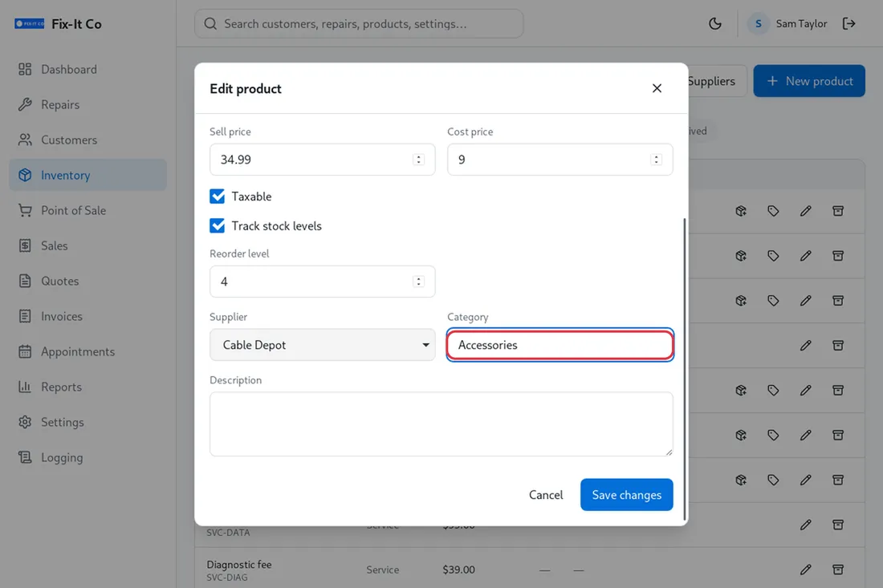Click into the Description text area

tap(441, 424)
